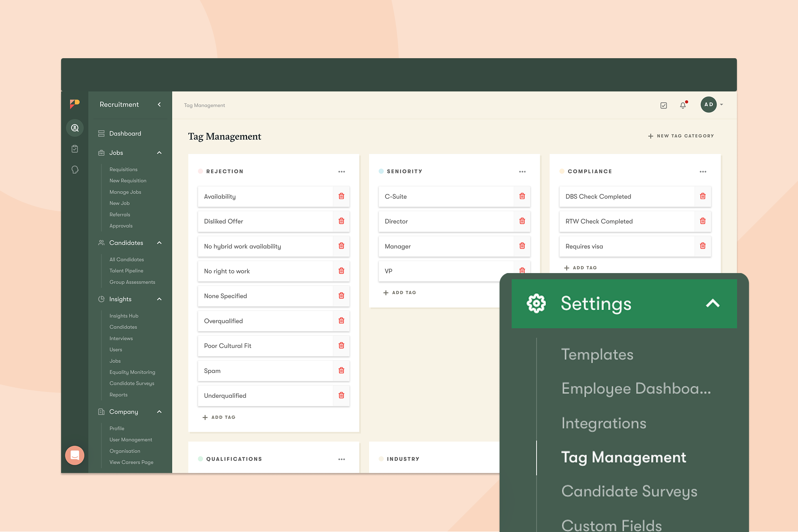Remove the Requires visa tag
This screenshot has height=532, width=798.
click(702, 246)
